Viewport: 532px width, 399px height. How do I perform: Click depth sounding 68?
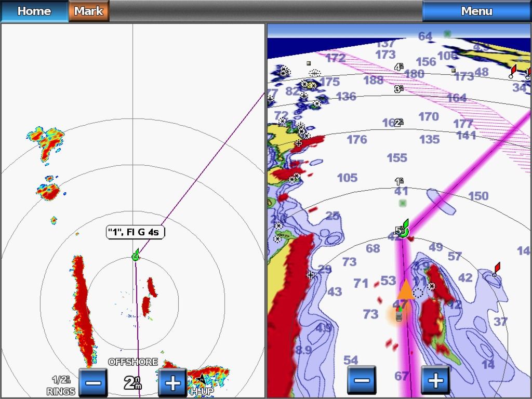(373, 248)
